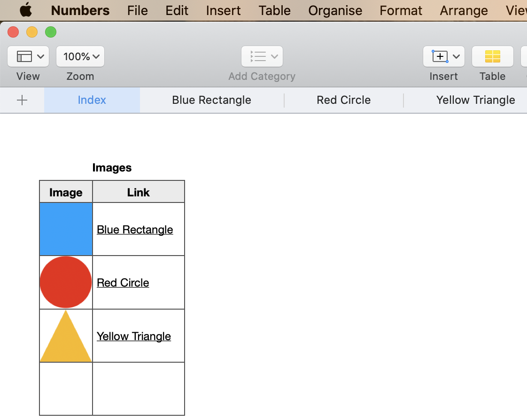
Task: Select the blue rectangle image
Action: pyautogui.click(x=66, y=229)
